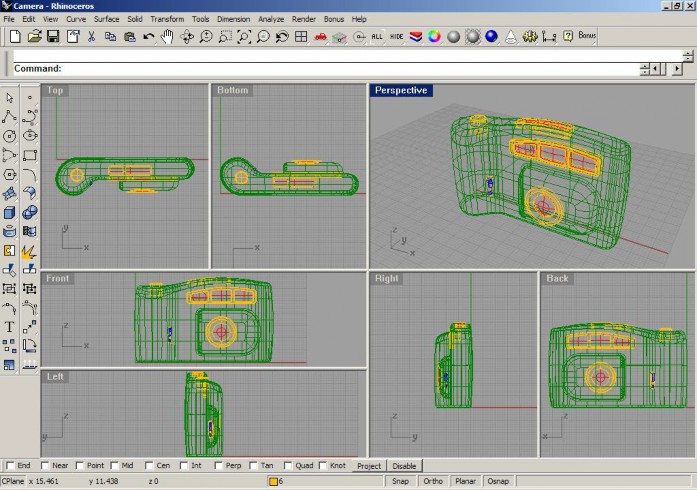Open the Transform menu
The image size is (697, 490).
[167, 19]
